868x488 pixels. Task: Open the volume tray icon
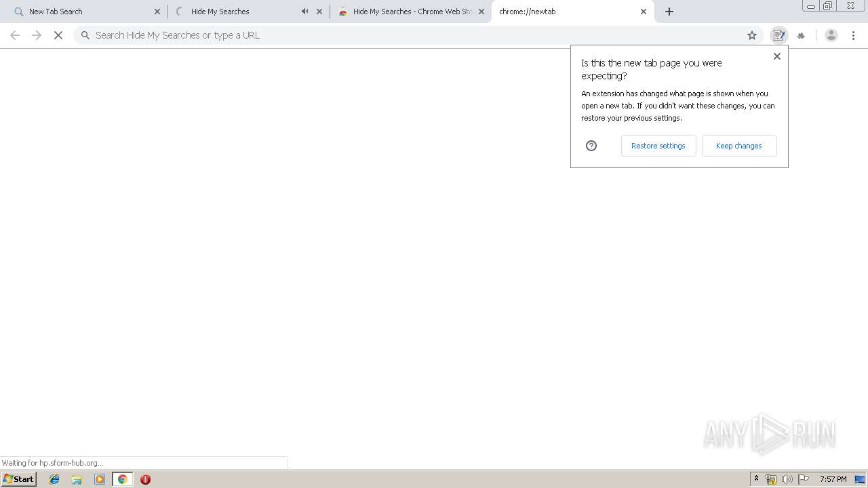click(x=787, y=479)
